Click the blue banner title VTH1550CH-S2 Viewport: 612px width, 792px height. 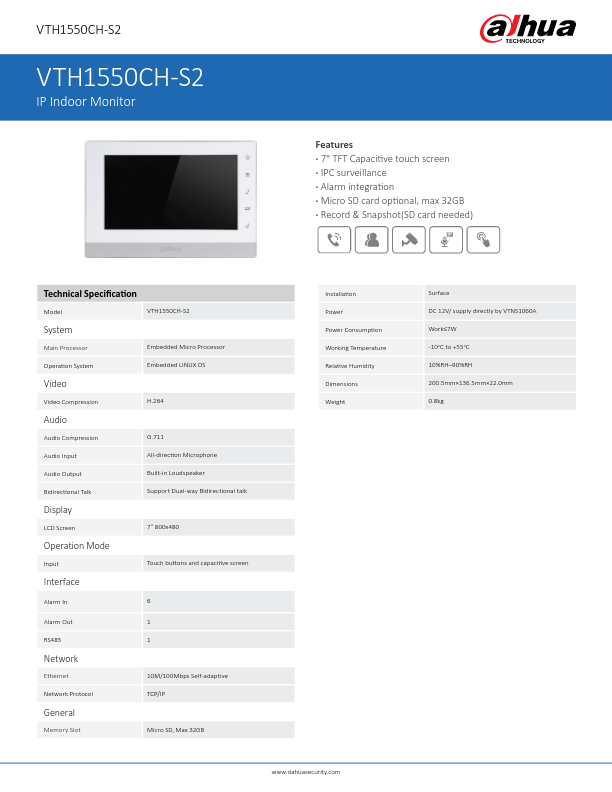click(x=120, y=78)
